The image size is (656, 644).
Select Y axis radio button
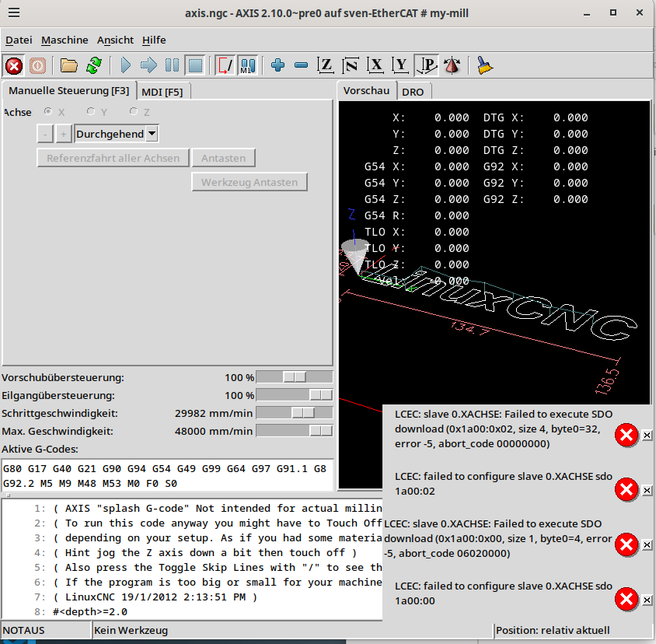[91, 111]
